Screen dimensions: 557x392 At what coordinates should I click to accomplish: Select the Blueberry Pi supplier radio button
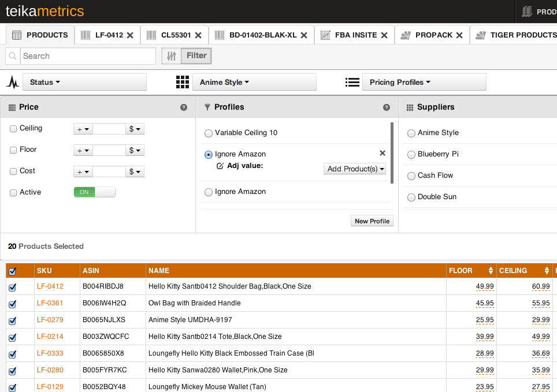[x=411, y=154]
